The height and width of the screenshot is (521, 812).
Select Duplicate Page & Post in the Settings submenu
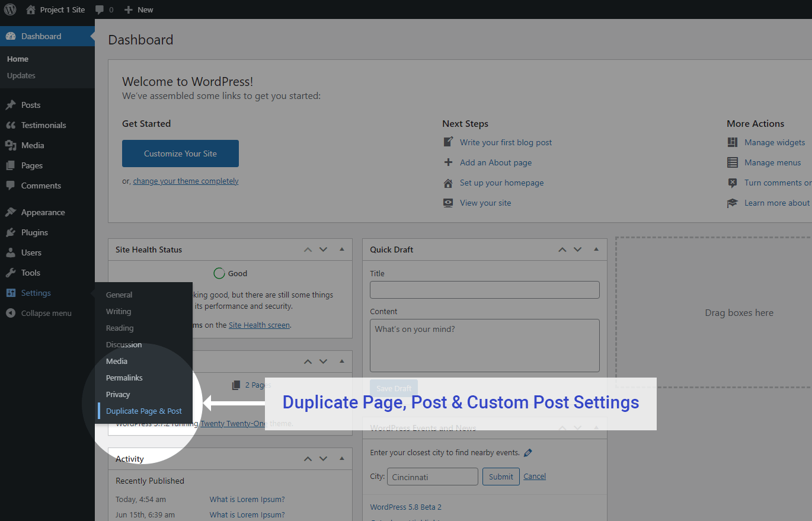pyautogui.click(x=144, y=411)
